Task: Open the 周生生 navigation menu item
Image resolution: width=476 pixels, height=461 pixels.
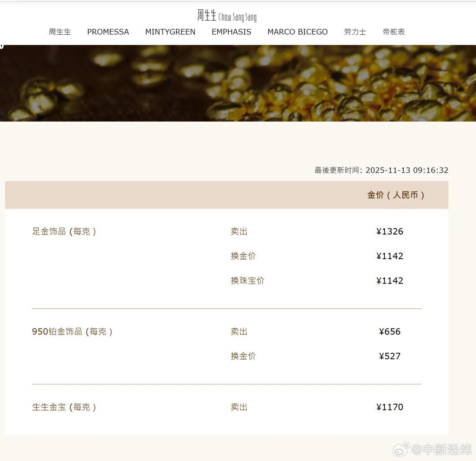Action: pos(59,32)
